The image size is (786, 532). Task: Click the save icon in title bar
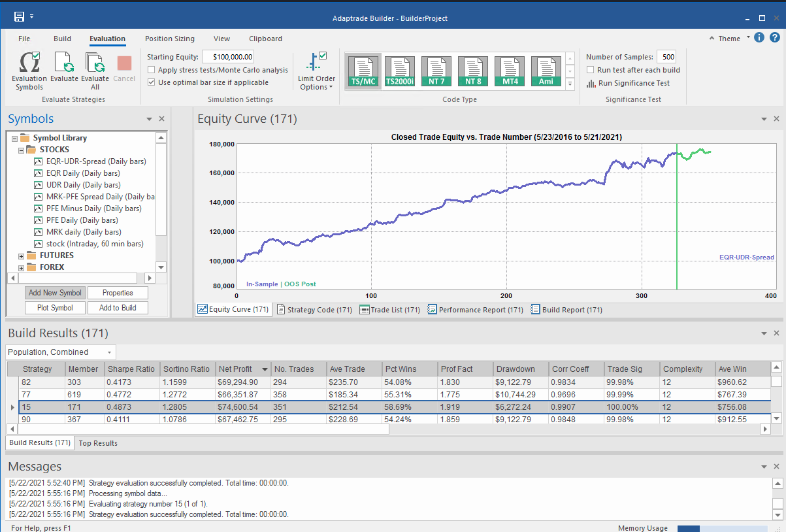(19, 16)
